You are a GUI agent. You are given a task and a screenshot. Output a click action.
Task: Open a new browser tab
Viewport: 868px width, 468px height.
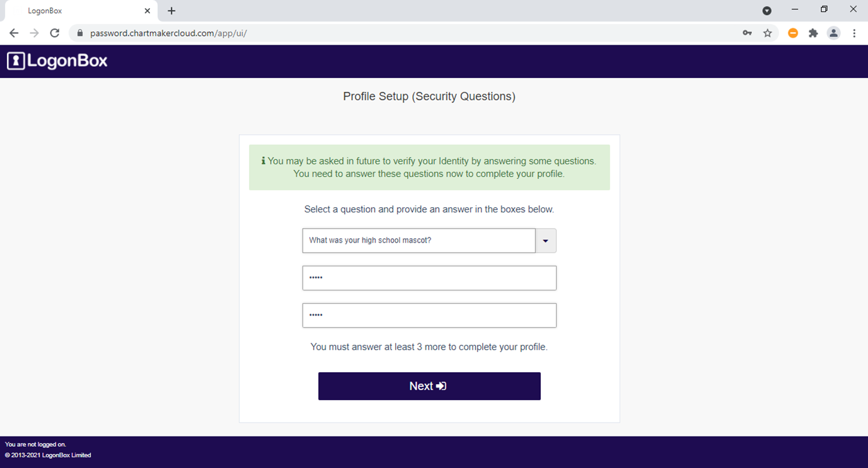point(171,11)
